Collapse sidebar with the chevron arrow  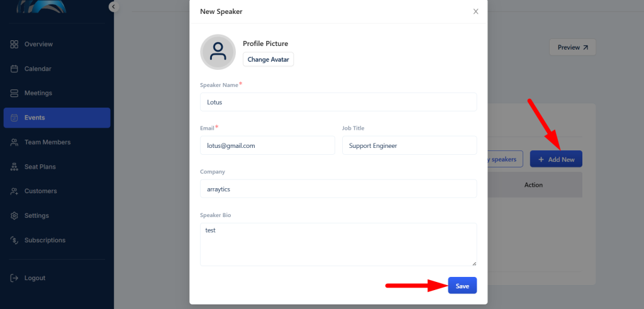coord(114,6)
